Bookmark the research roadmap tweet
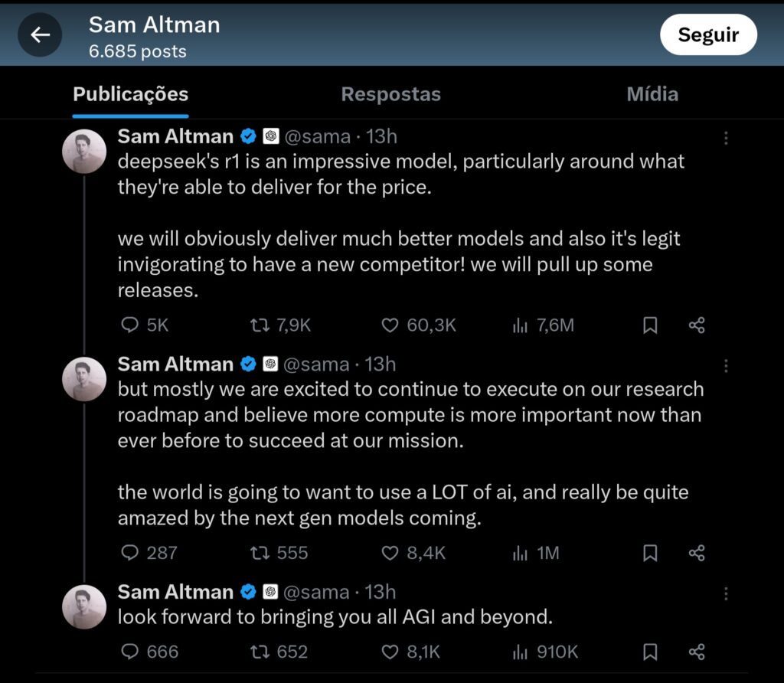Image resolution: width=784 pixels, height=683 pixels. tap(650, 553)
